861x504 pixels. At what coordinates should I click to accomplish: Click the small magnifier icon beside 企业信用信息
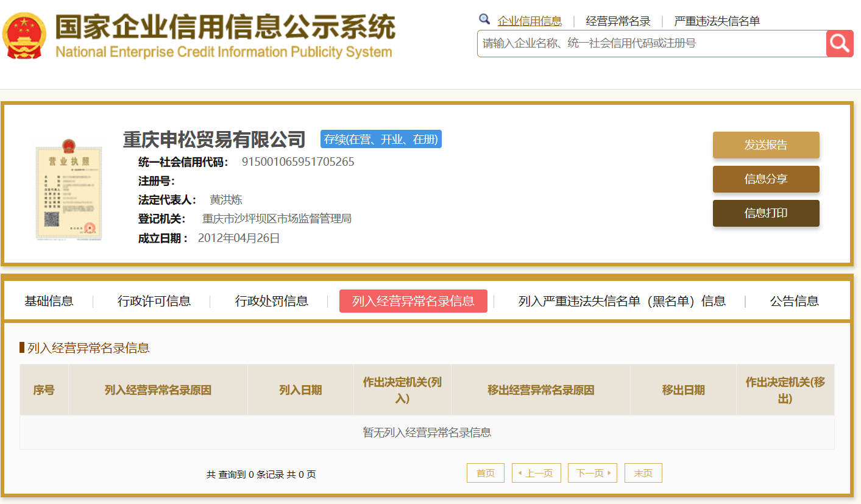484,20
